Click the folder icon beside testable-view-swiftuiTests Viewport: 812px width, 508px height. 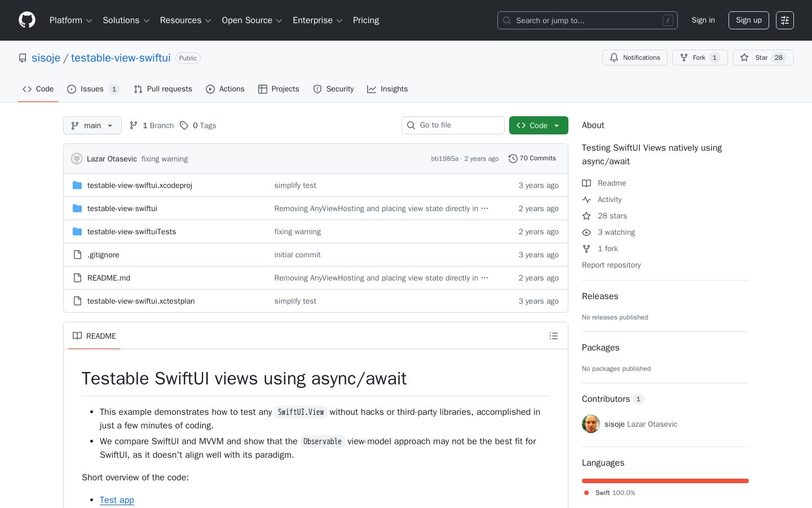coord(77,231)
